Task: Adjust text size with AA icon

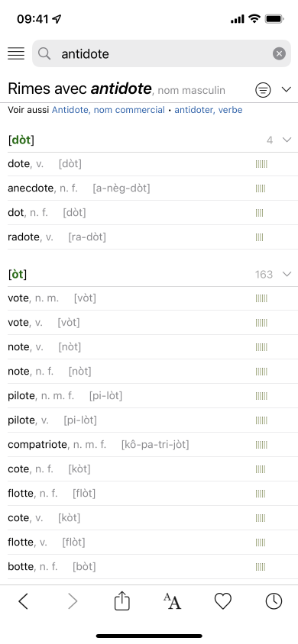Action: (172, 601)
